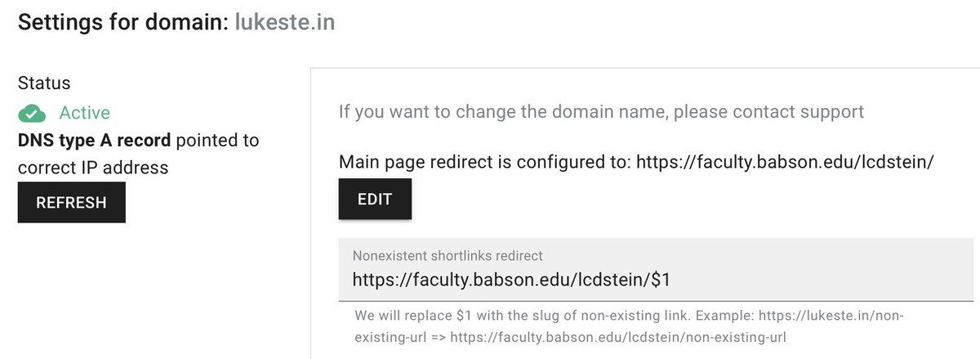980x359 pixels.
Task: Click the main page redirect URL faculty.babson.edu/lcdstein/
Action: [784, 162]
